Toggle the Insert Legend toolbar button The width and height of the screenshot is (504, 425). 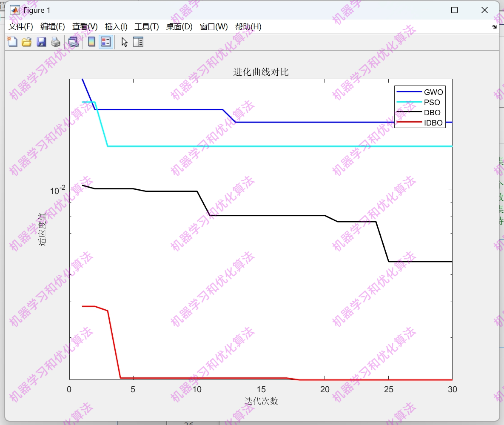tap(106, 42)
